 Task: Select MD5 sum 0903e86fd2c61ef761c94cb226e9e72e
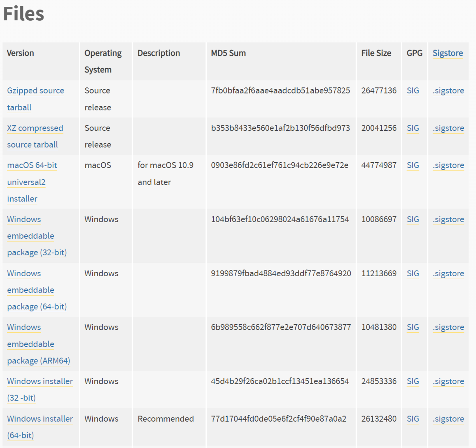pos(280,165)
